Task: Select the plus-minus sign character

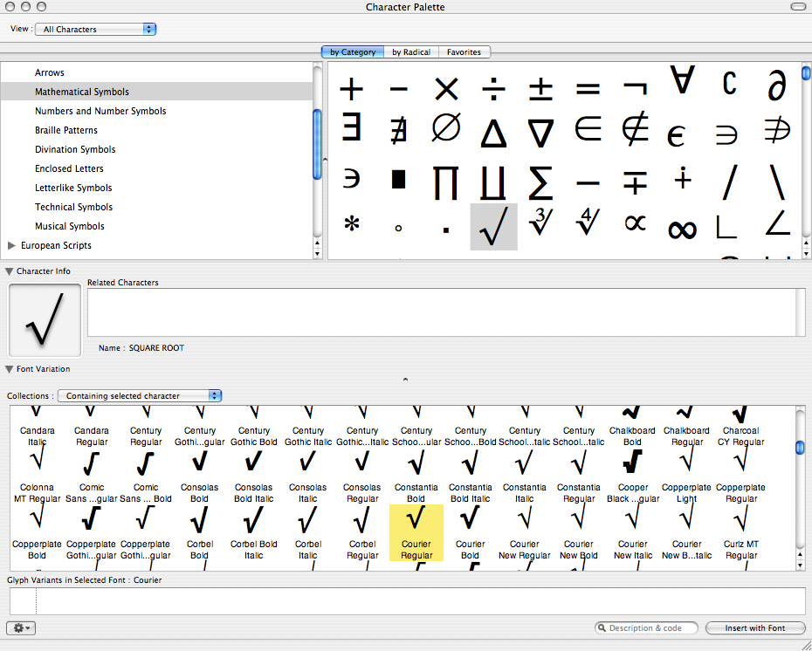Action: [x=540, y=89]
